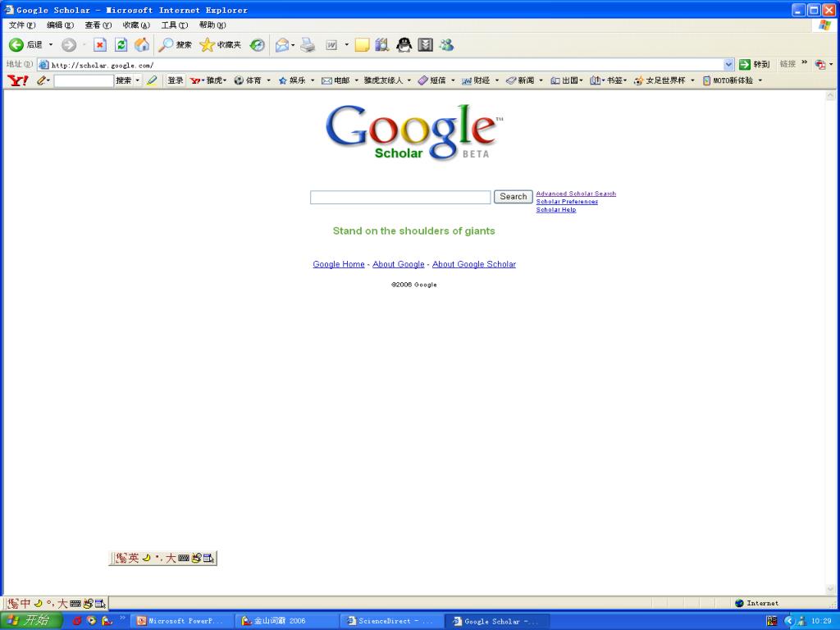
Task: Go to the Home page icon
Action: pyautogui.click(x=142, y=45)
